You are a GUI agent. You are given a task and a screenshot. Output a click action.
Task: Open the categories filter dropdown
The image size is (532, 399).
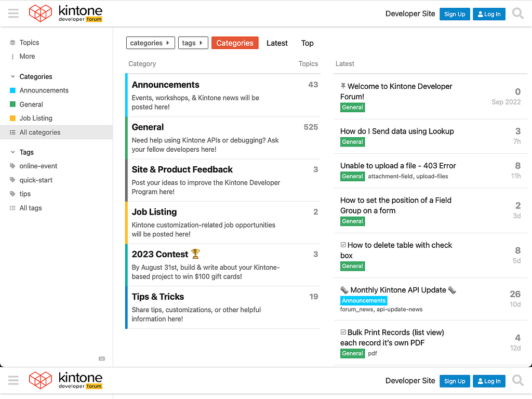point(151,43)
